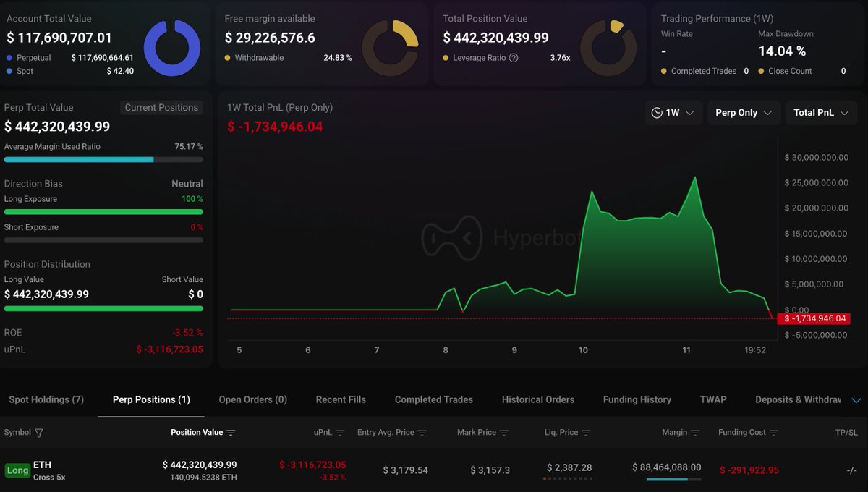
Task: Click the Symbol column filter icon
Action: 39,433
